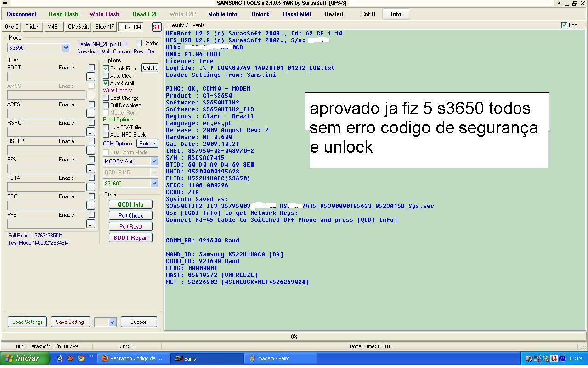Click the Port Reset button
This screenshot has width=588, height=368.
coord(130,227)
